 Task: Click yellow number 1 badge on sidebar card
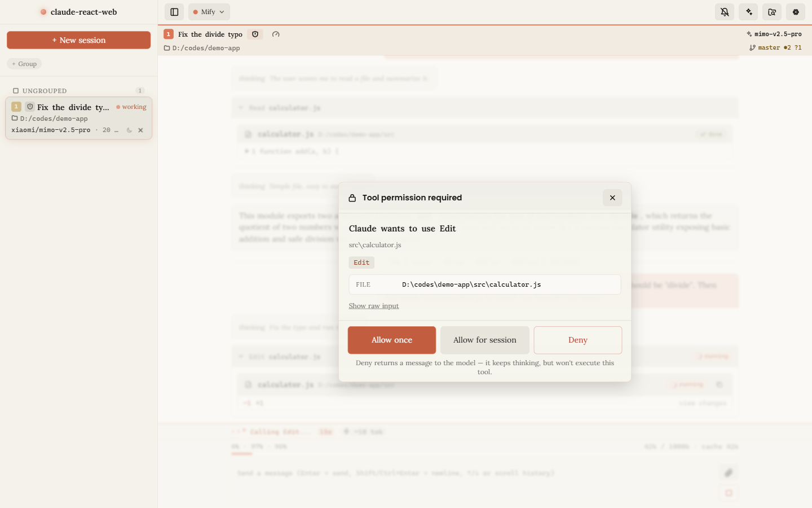click(x=16, y=107)
